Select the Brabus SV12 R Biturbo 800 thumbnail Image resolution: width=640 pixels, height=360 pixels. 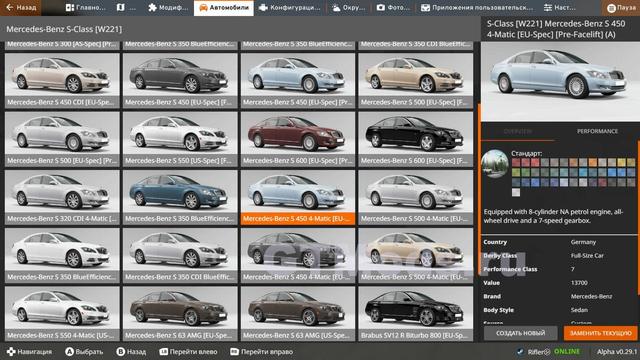pyautogui.click(x=416, y=313)
